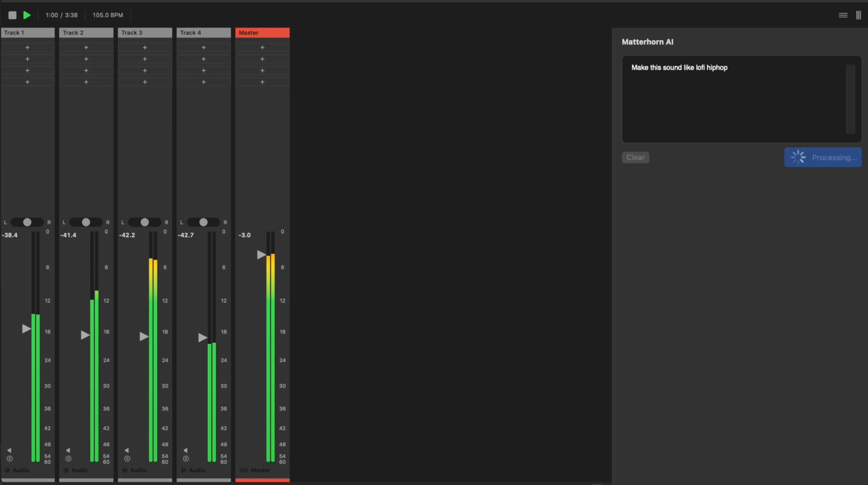Click the Track 1 pan knob
The image size is (868, 485).
(27, 222)
